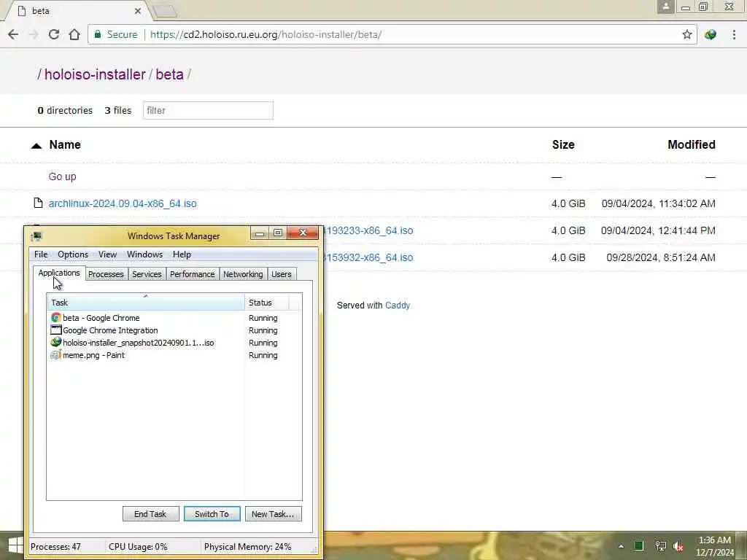Follow the Go up link
The height and width of the screenshot is (560, 747).
click(63, 176)
